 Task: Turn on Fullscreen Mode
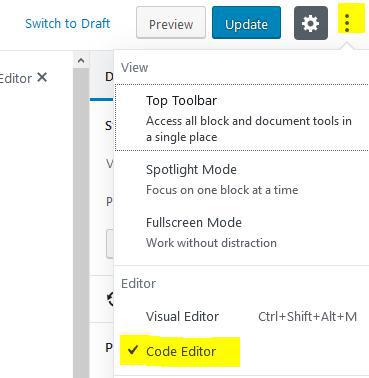click(x=242, y=232)
